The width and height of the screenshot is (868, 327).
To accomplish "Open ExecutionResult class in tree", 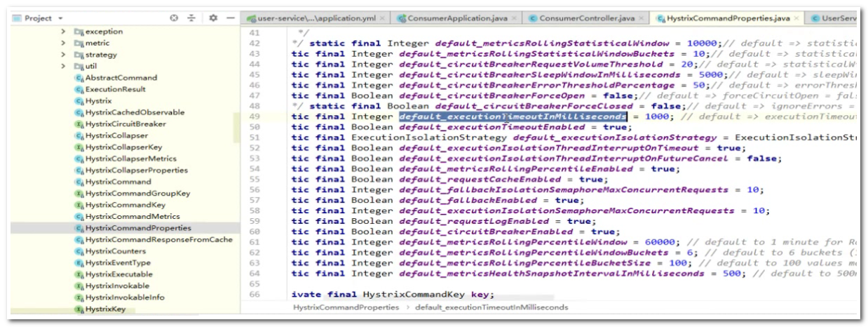I will pyautogui.click(x=110, y=90).
